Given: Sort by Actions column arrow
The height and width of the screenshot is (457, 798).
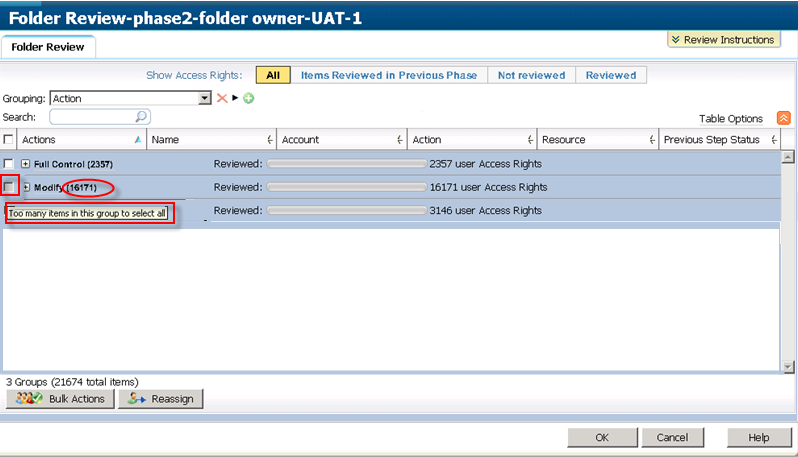Looking at the screenshot, I should point(138,139).
